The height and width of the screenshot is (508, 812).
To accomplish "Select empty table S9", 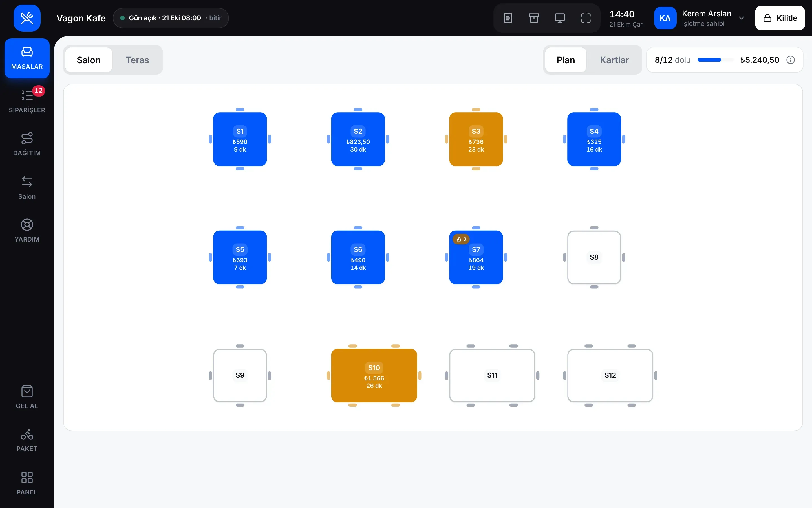I will pos(240,375).
